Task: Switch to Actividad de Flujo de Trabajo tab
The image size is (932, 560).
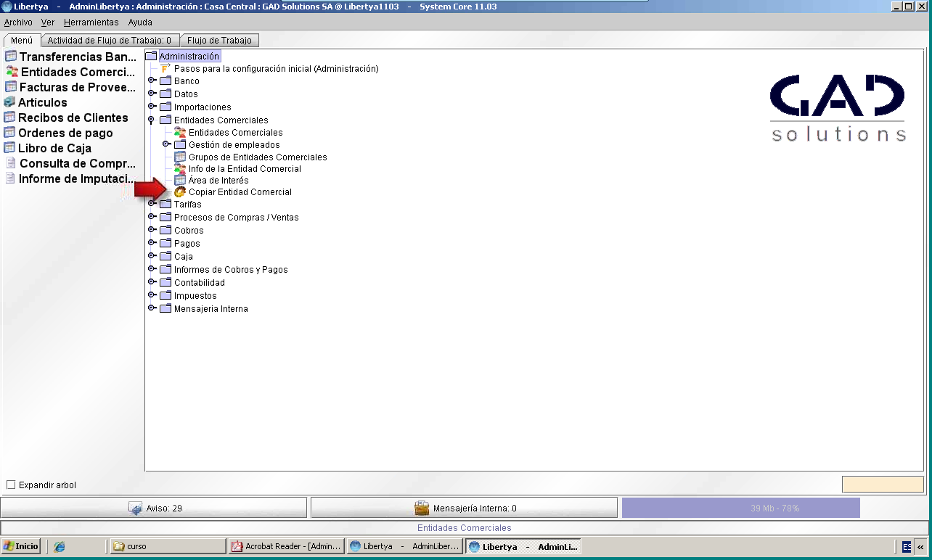Action: point(110,41)
